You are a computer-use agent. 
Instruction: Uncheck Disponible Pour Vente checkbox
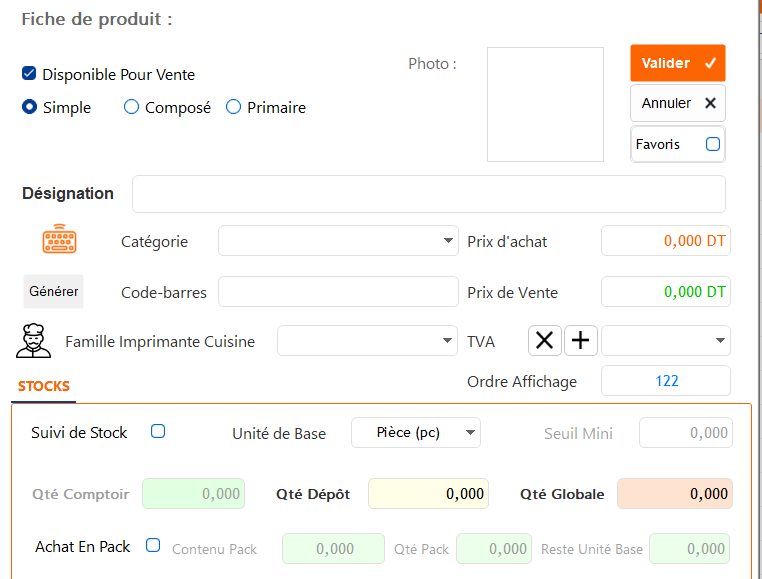29,73
